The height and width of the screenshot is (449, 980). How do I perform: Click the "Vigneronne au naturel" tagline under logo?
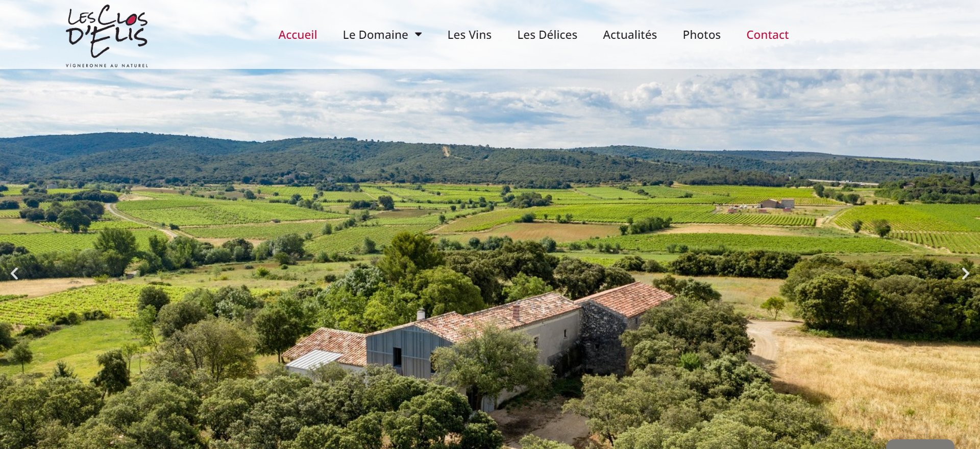107,65
